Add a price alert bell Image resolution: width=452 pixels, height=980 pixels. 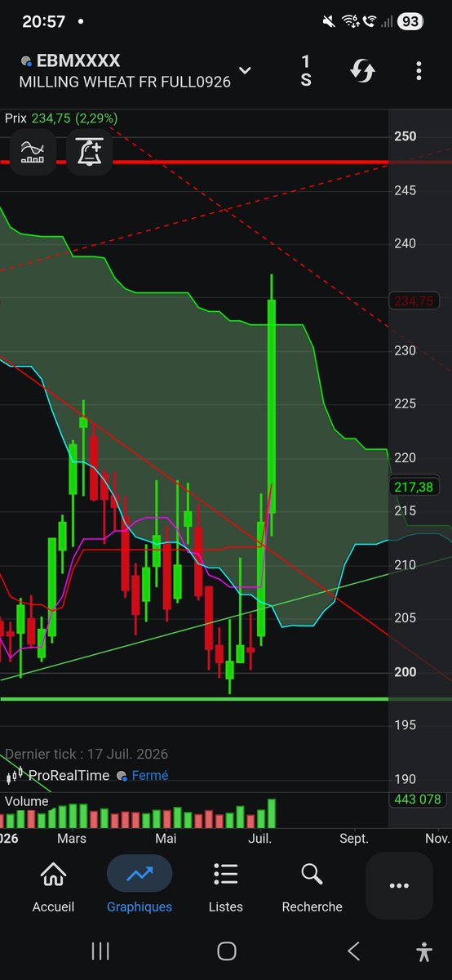[89, 151]
